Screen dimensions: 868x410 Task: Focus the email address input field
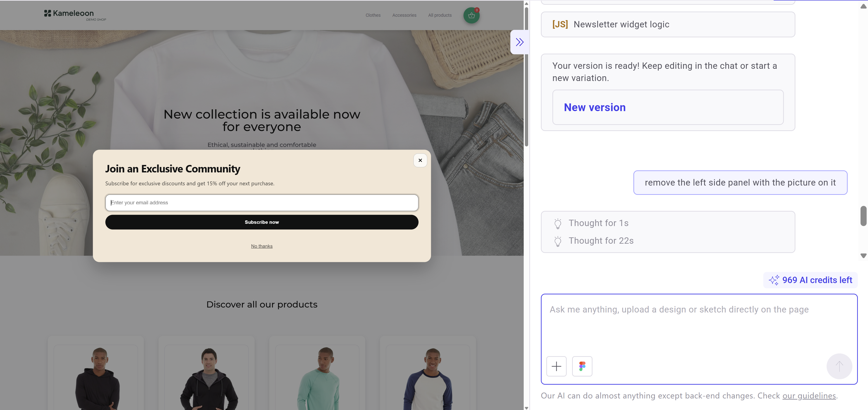(x=262, y=203)
